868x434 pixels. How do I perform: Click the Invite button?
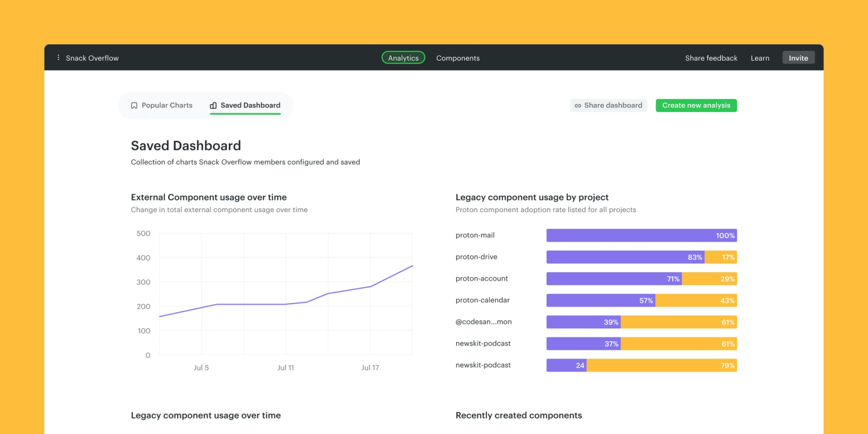point(799,58)
